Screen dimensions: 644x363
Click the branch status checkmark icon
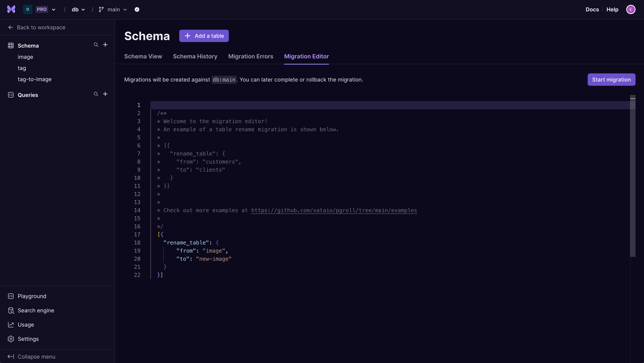tap(137, 9)
